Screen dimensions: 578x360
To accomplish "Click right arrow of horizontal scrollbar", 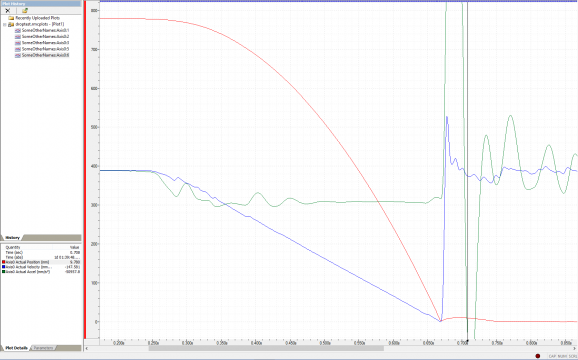I will (575, 348).
